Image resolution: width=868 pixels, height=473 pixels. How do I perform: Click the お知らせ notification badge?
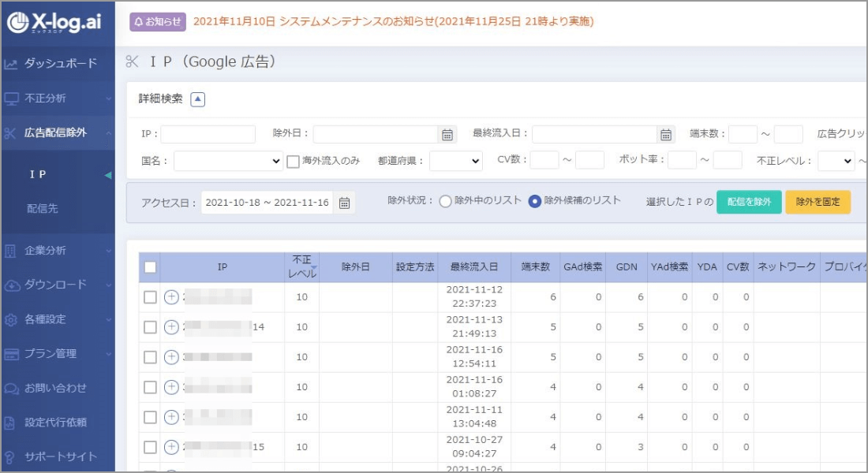tap(157, 21)
